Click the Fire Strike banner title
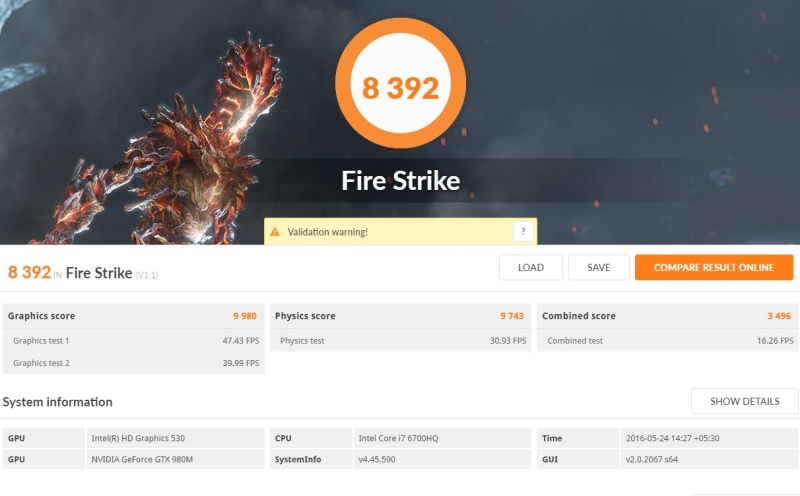The height and width of the screenshot is (496, 800). pos(401,181)
